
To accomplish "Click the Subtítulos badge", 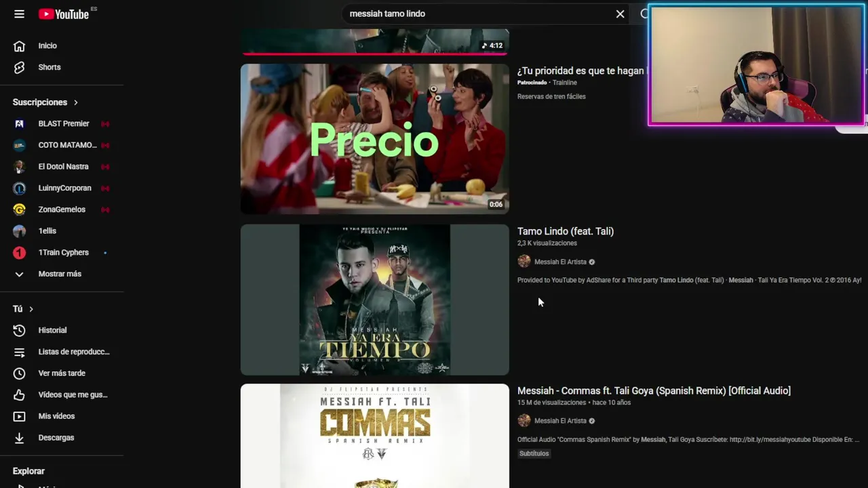I will coord(534,453).
